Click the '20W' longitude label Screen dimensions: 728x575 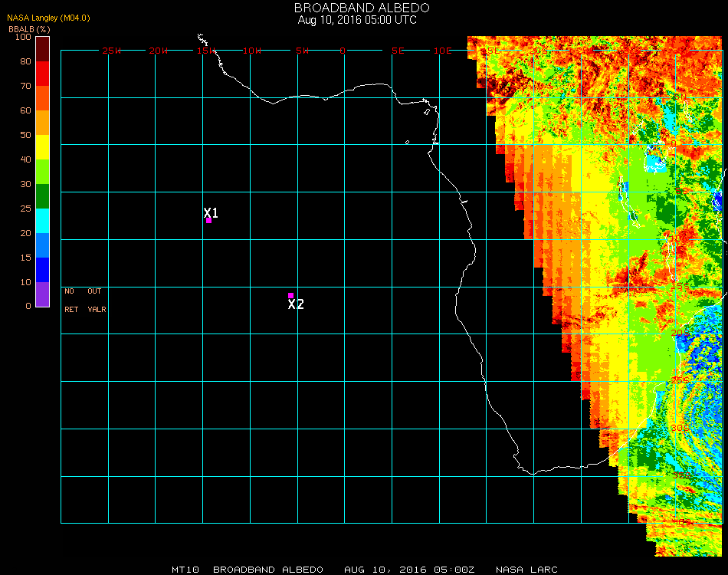[159, 51]
